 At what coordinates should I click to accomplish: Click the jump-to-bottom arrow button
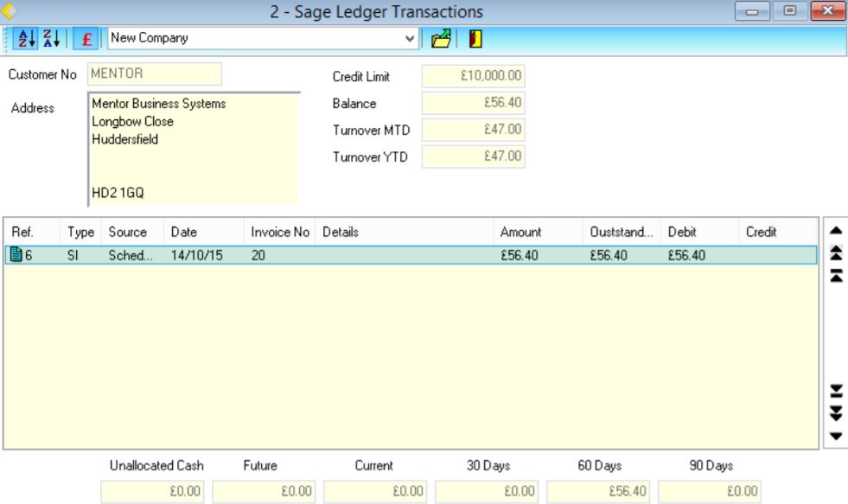tap(836, 391)
